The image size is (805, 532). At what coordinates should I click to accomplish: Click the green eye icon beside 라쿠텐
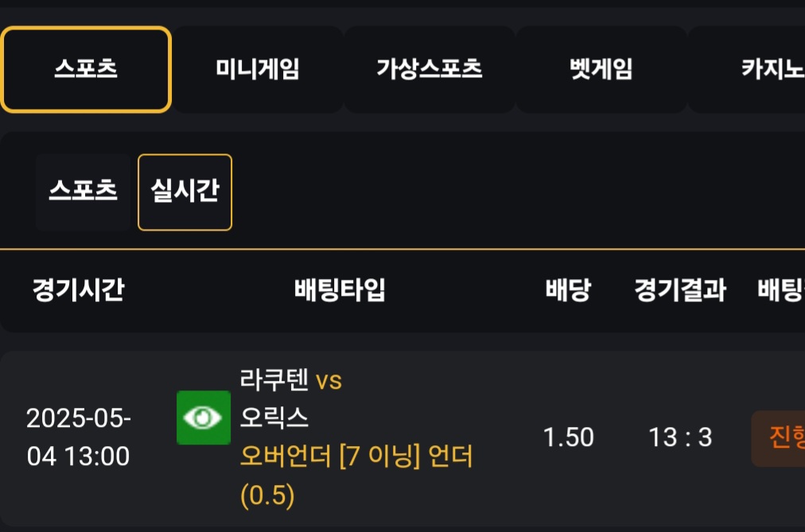coord(204,417)
